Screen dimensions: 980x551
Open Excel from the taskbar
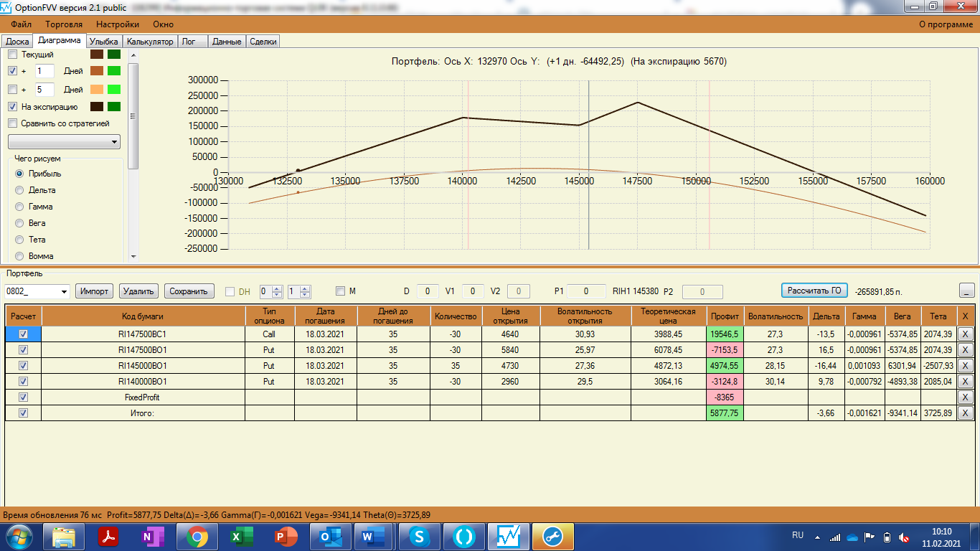241,536
